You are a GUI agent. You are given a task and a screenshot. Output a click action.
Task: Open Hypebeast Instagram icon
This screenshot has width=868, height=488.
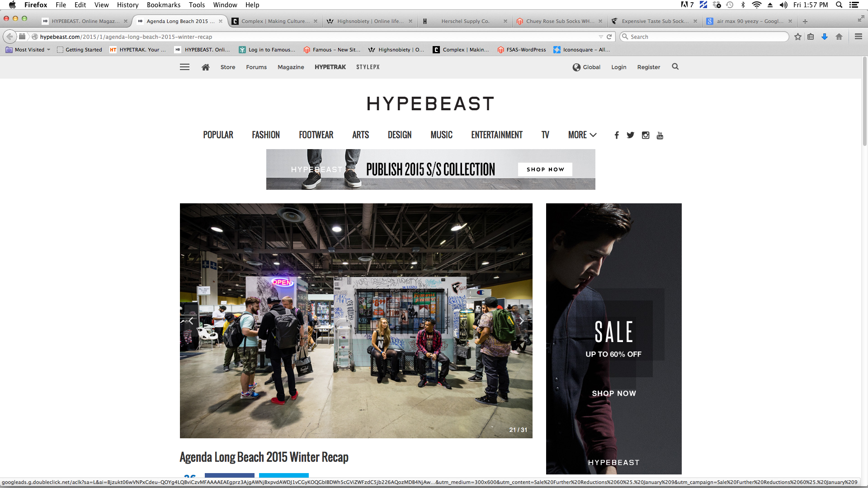click(646, 135)
